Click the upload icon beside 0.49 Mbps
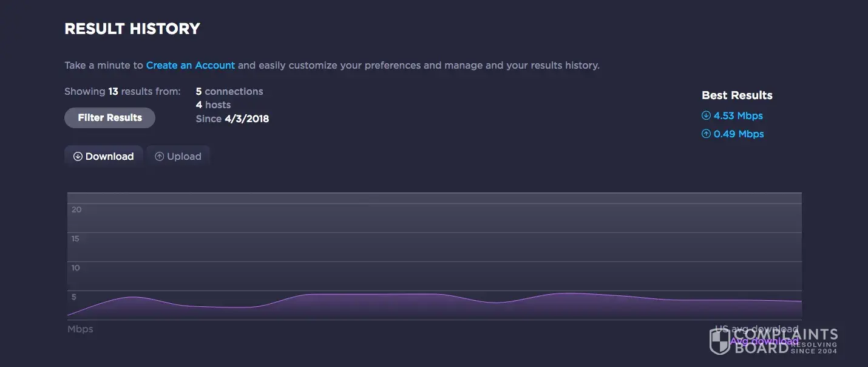Image resolution: width=868 pixels, height=367 pixels. tap(706, 134)
